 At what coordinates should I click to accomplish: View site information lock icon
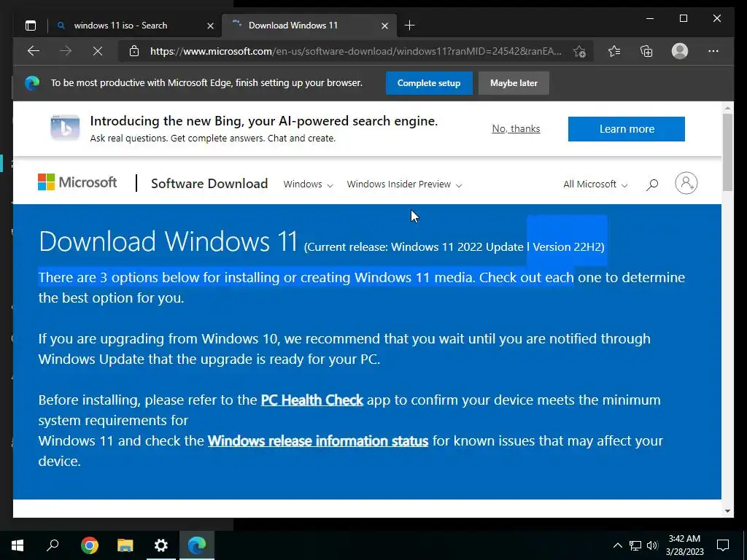[x=134, y=51]
